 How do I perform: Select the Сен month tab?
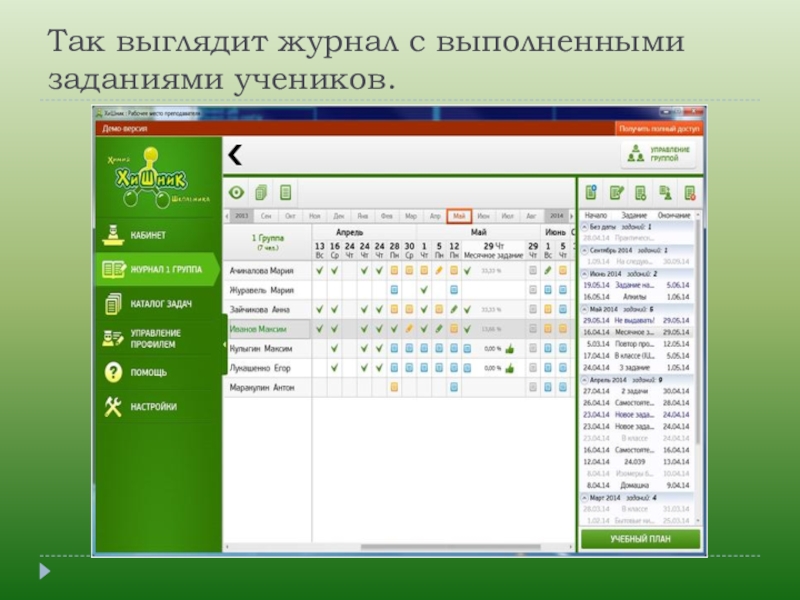point(266,216)
